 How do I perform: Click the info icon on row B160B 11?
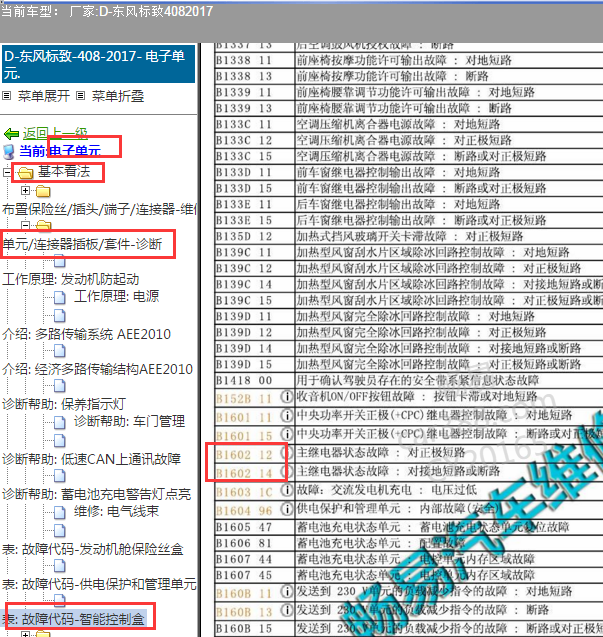pos(287,592)
